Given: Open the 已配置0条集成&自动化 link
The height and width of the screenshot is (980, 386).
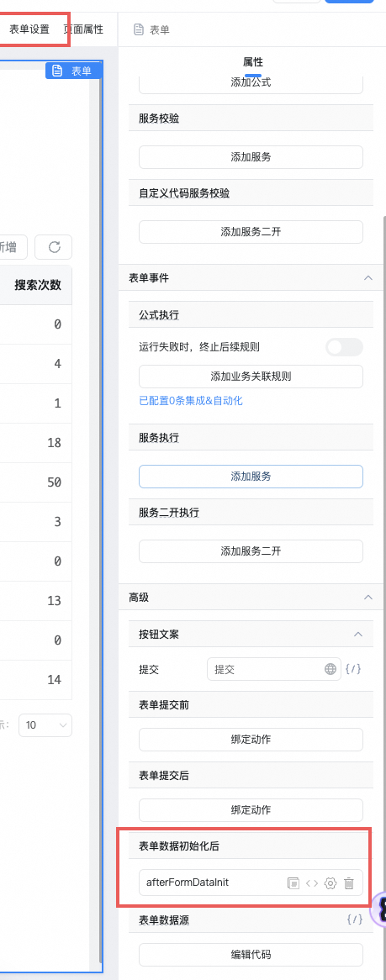Looking at the screenshot, I should tap(191, 401).
